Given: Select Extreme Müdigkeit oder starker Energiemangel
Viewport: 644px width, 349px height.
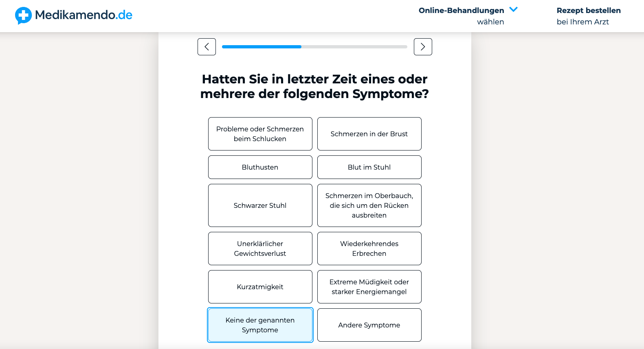Looking at the screenshot, I should tap(369, 287).
